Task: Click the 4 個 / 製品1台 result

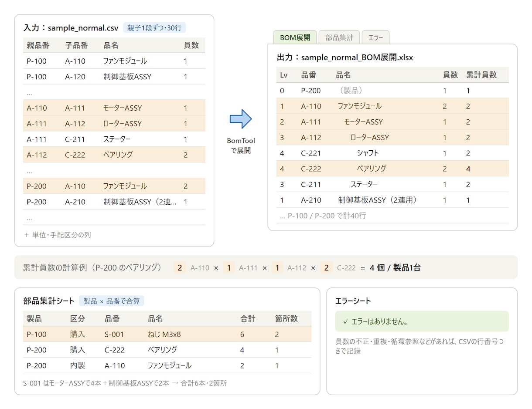Action: click(395, 268)
